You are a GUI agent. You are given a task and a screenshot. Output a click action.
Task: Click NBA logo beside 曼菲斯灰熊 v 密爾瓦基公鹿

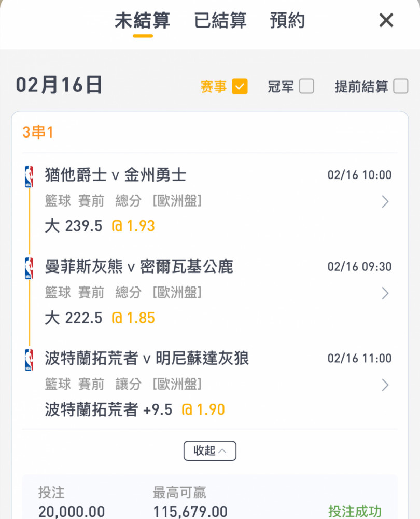pos(29,268)
